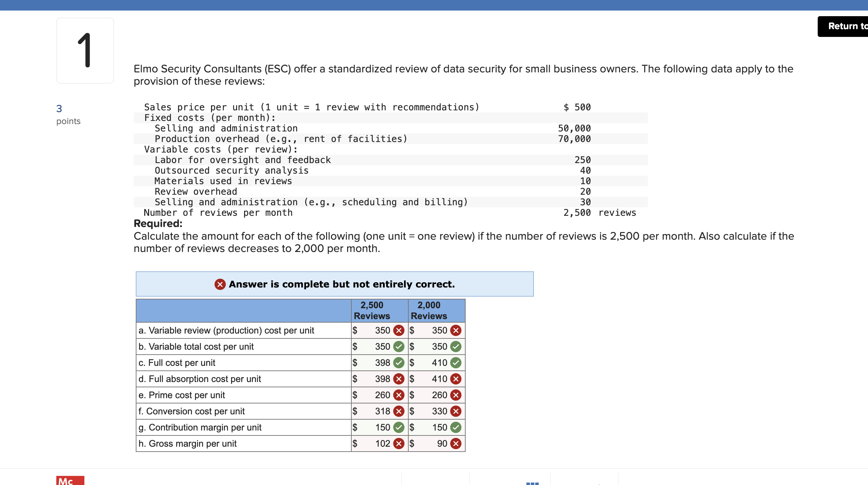Click the red X next to conversion cost 330
Screen dimensions: 868x485
pyautogui.click(x=455, y=411)
